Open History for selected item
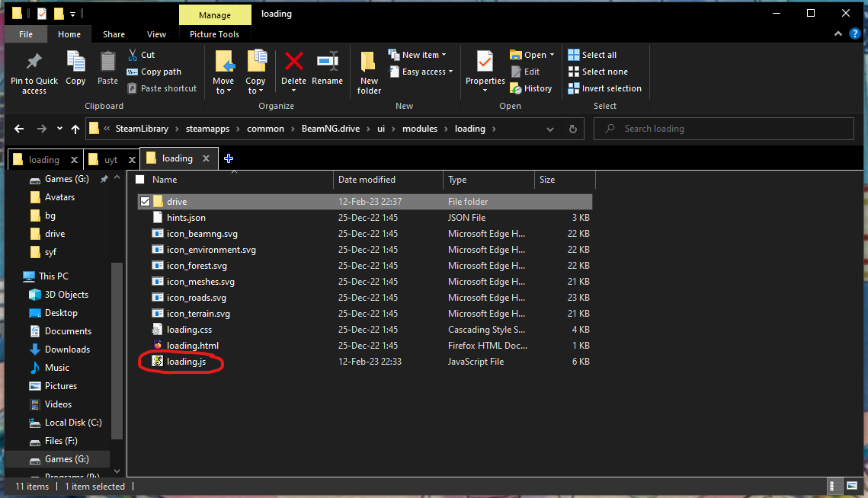Viewport: 868px width, 498px height. (x=531, y=88)
